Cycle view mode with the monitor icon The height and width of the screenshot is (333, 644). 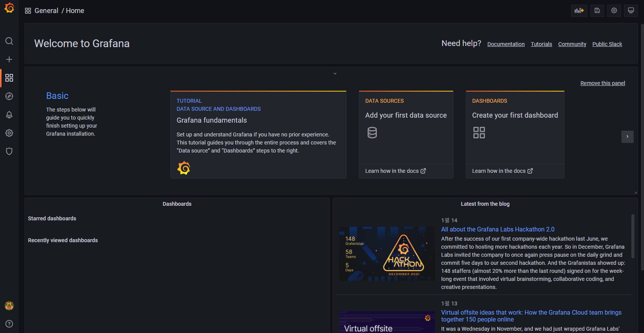pos(631,11)
